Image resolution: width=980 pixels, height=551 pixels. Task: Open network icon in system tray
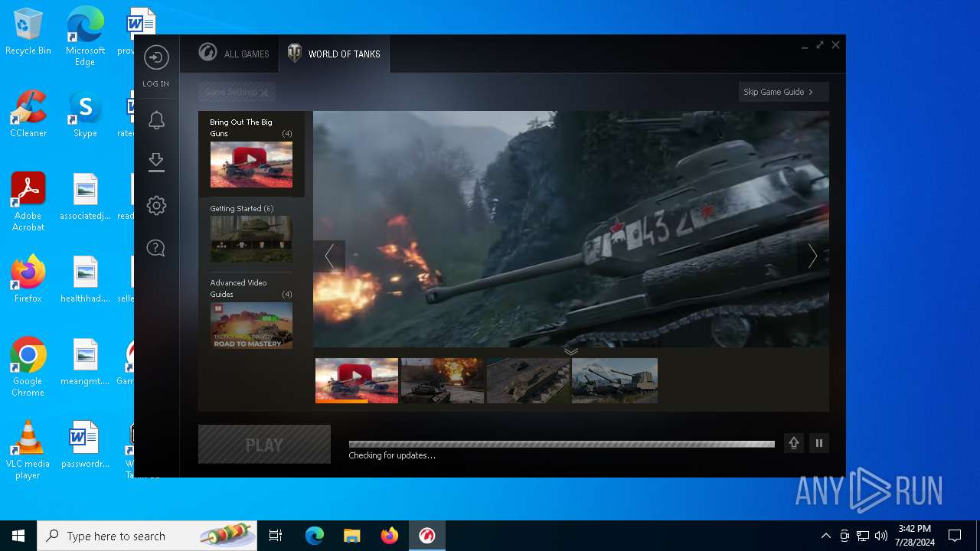pyautogui.click(x=863, y=536)
